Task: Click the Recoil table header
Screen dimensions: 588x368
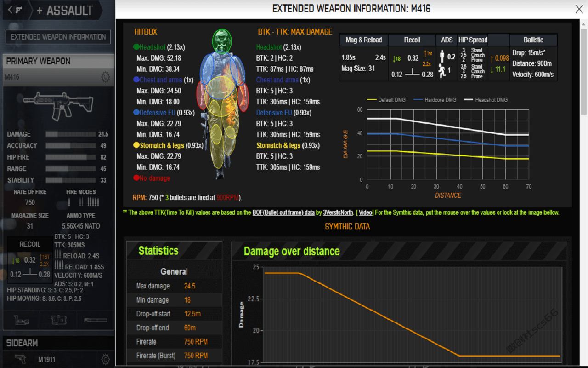Action: [412, 40]
